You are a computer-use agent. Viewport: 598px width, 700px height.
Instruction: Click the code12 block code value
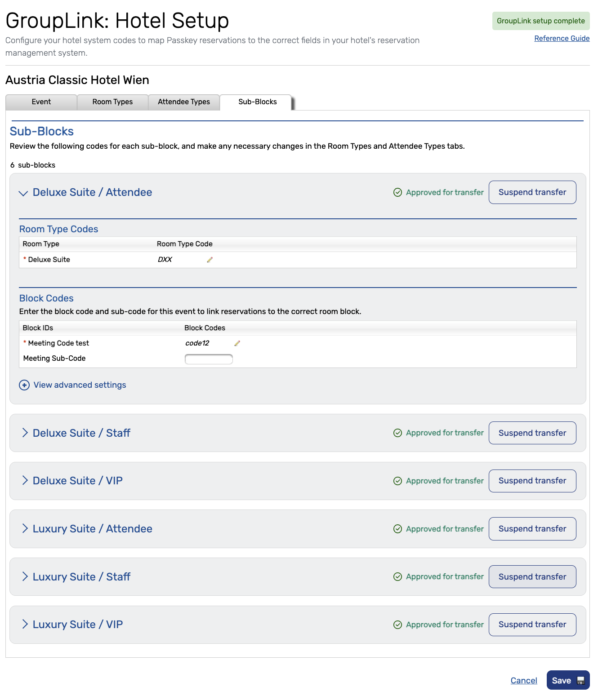click(x=197, y=343)
